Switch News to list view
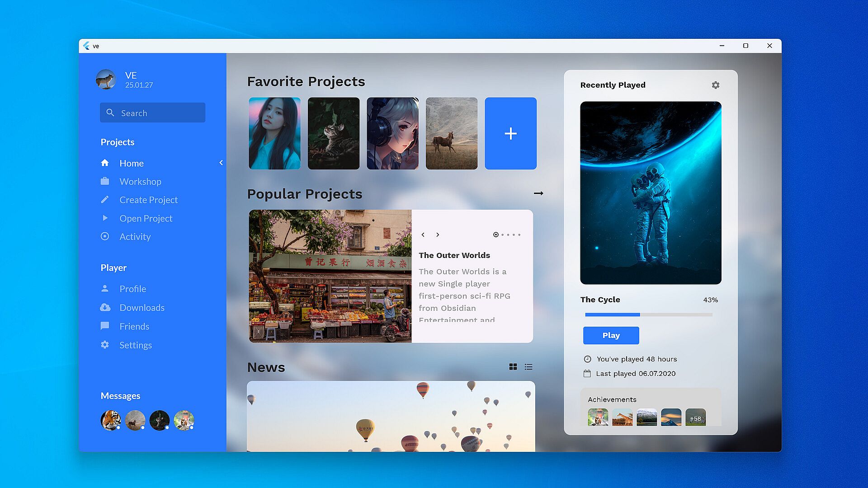 click(528, 367)
